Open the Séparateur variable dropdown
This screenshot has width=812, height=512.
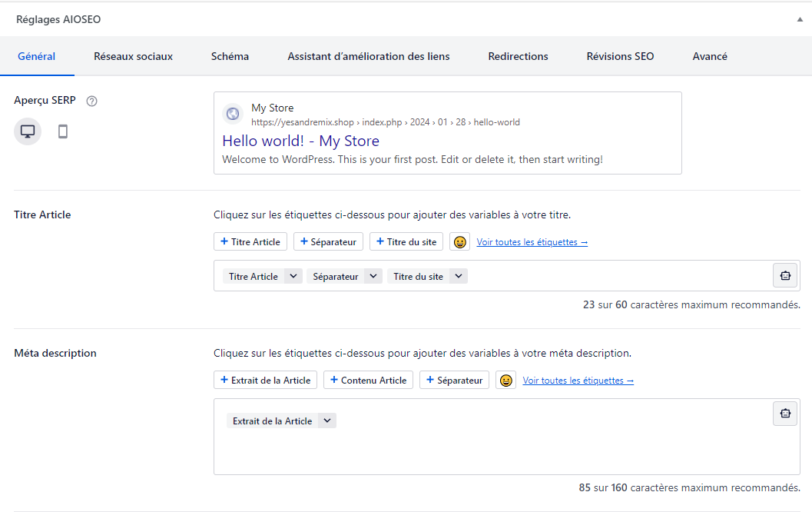point(373,275)
